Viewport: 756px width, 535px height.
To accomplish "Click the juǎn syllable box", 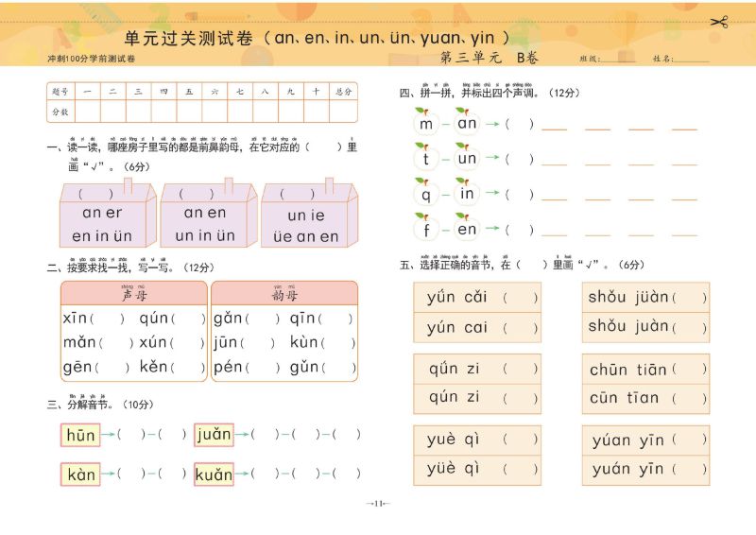I will point(214,435).
